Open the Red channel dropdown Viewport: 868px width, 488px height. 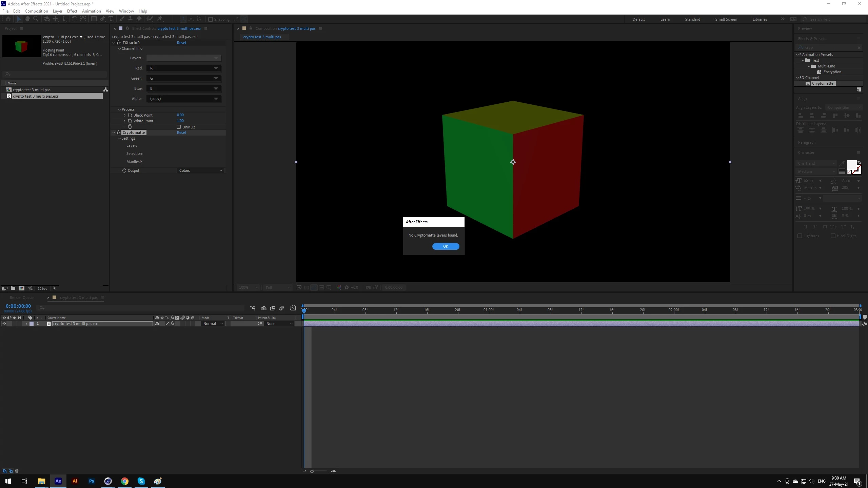183,68
